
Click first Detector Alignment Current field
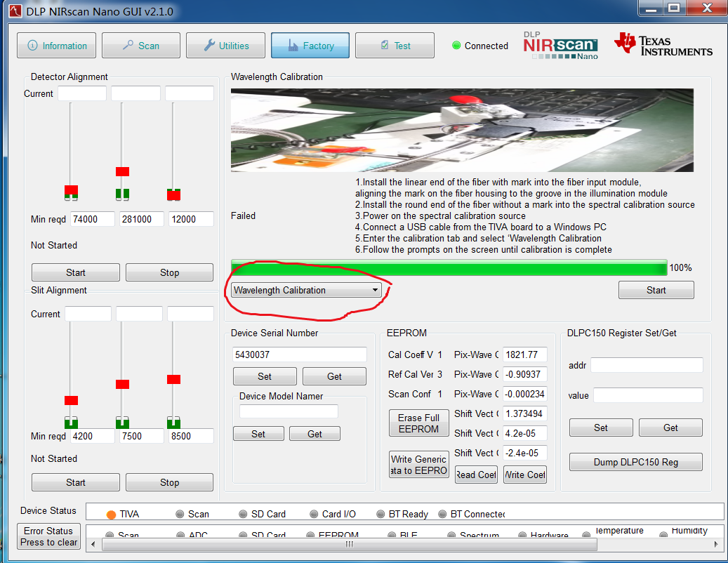tap(82, 93)
